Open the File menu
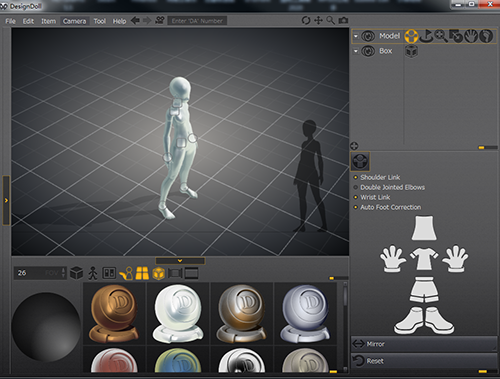This screenshot has width=500, height=379. coord(10,21)
